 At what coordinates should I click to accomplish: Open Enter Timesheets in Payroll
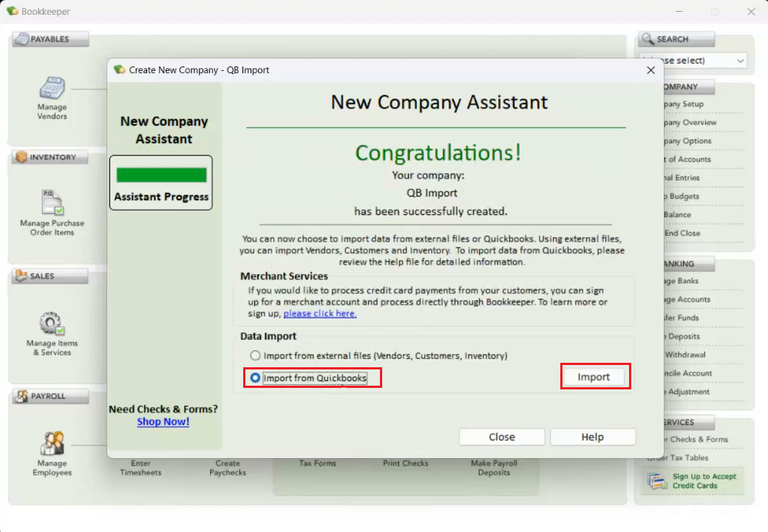click(x=140, y=468)
